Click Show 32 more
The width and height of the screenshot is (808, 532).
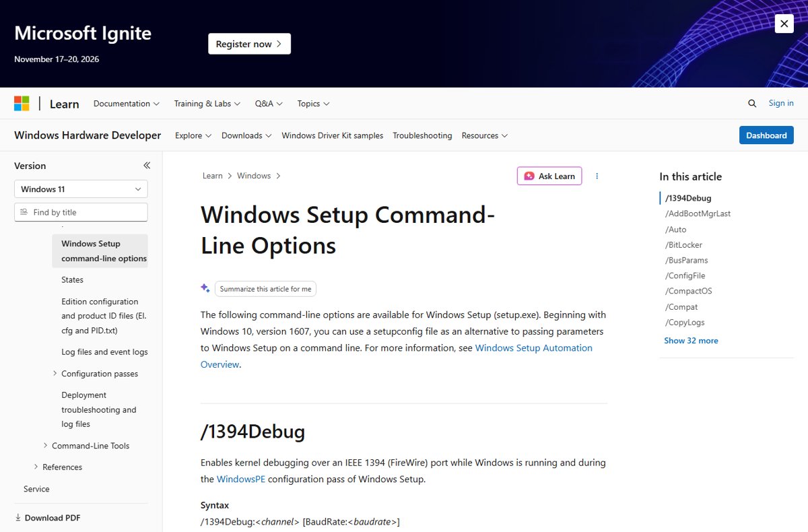[691, 341]
